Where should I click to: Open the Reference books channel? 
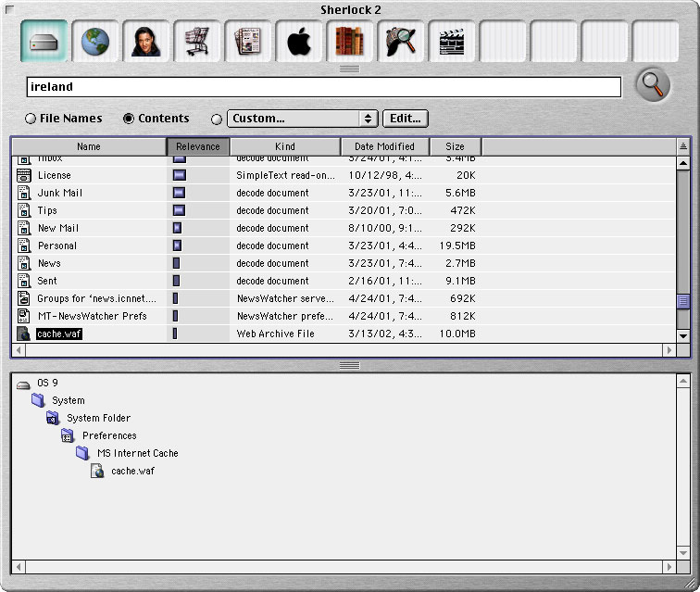(x=350, y=41)
